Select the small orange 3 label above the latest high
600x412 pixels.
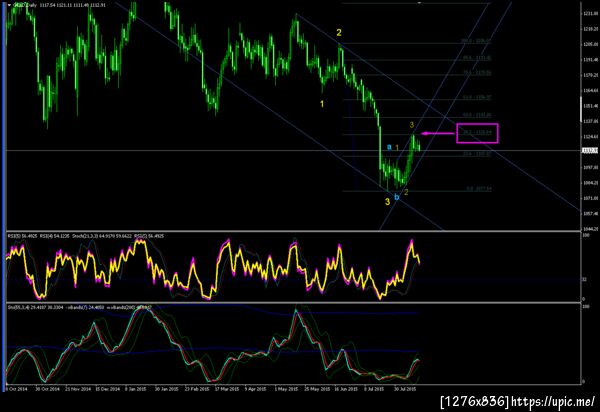[x=412, y=125]
